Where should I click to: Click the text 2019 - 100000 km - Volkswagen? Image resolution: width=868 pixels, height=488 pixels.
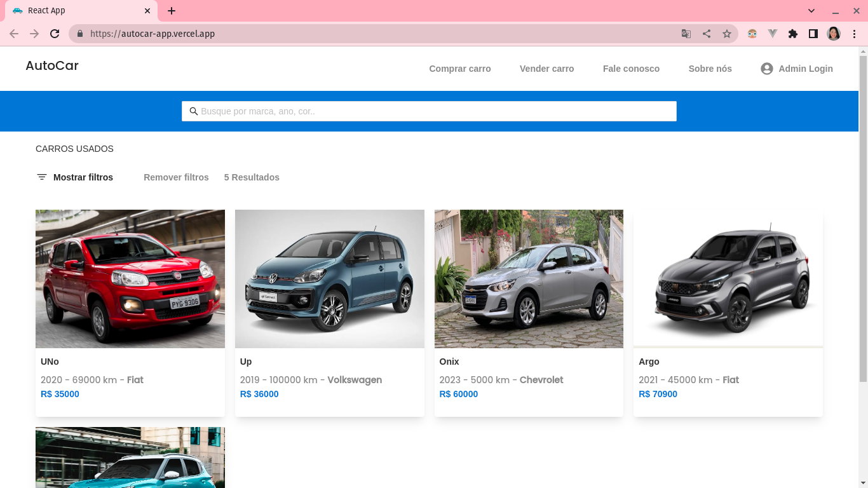pos(311,380)
